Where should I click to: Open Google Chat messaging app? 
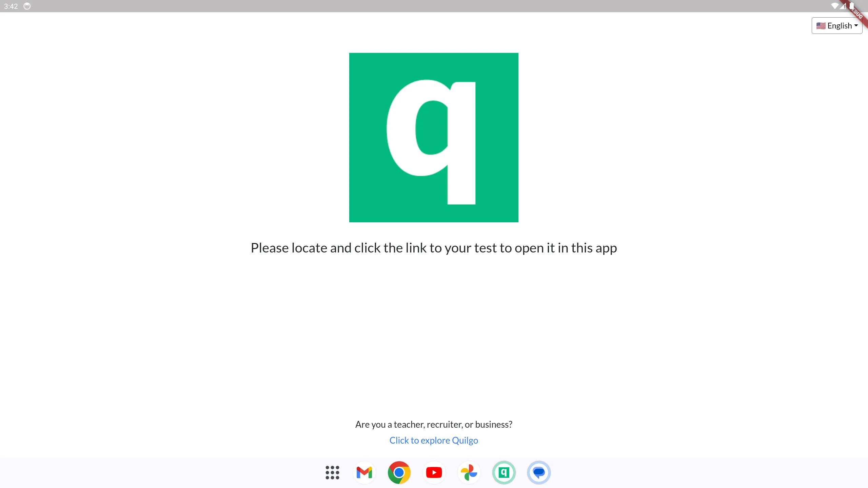538,472
